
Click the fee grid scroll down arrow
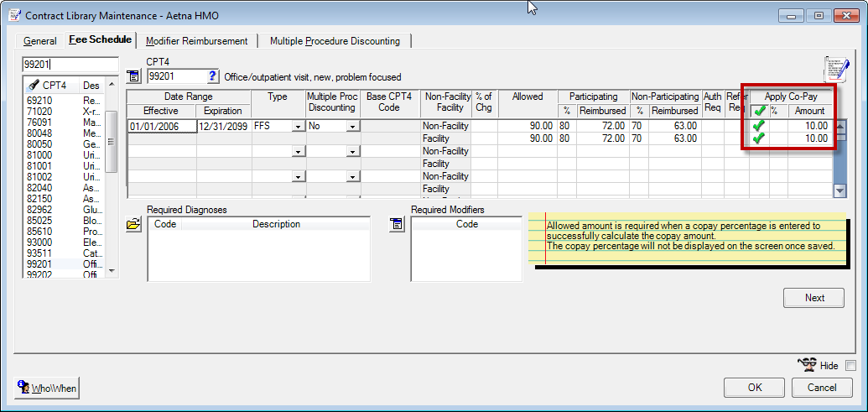[x=840, y=190]
